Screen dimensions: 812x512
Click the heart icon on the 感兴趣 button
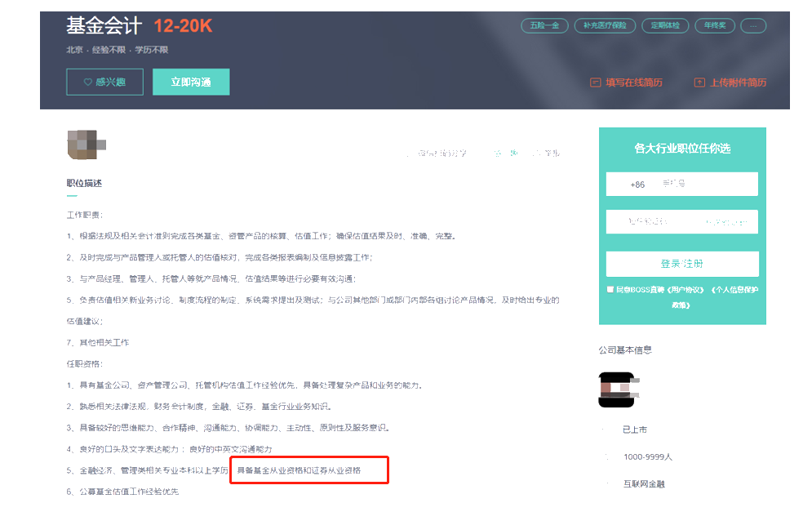(87, 82)
